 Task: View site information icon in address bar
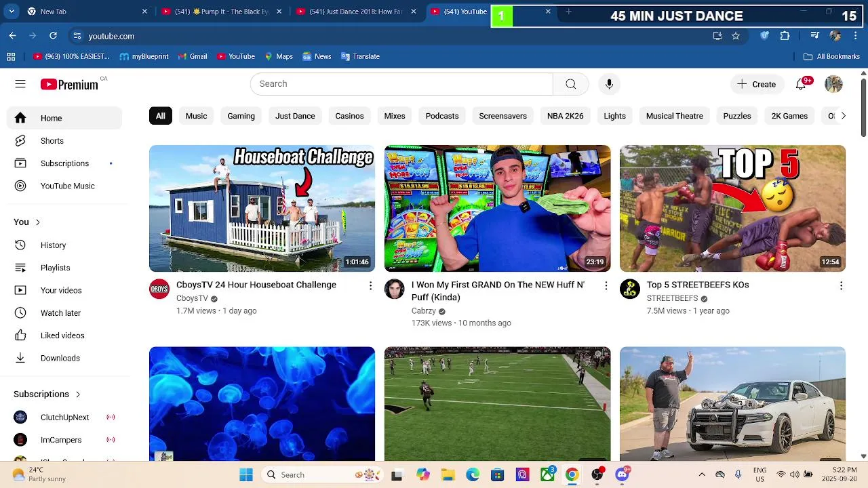click(77, 36)
